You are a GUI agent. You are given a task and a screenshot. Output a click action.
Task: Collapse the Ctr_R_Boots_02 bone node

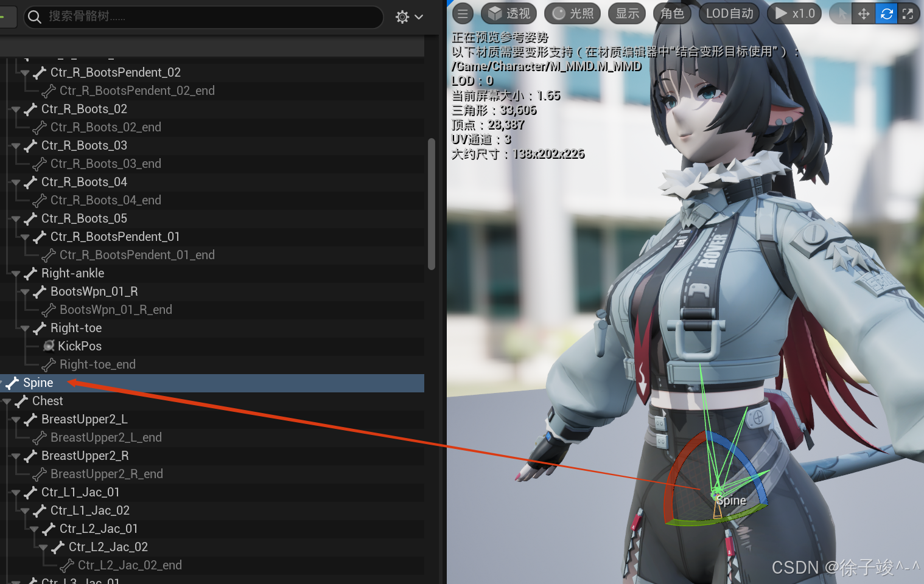tap(16, 109)
